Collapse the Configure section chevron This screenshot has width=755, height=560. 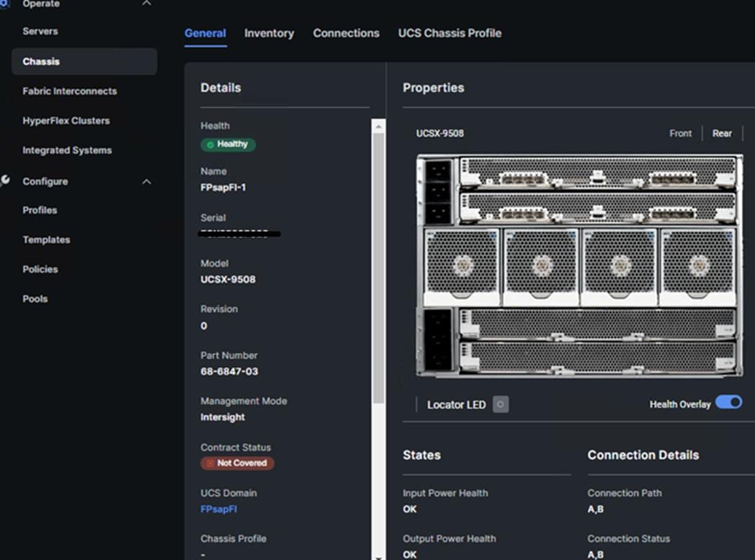146,182
